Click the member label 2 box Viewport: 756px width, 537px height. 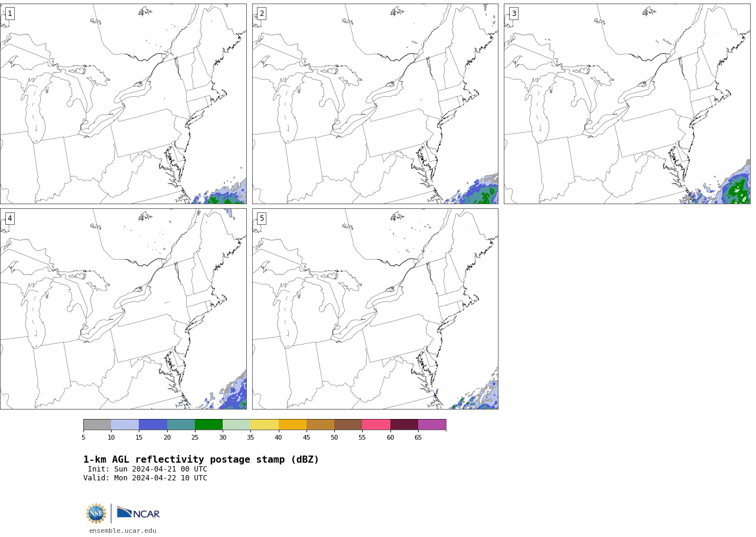262,14
